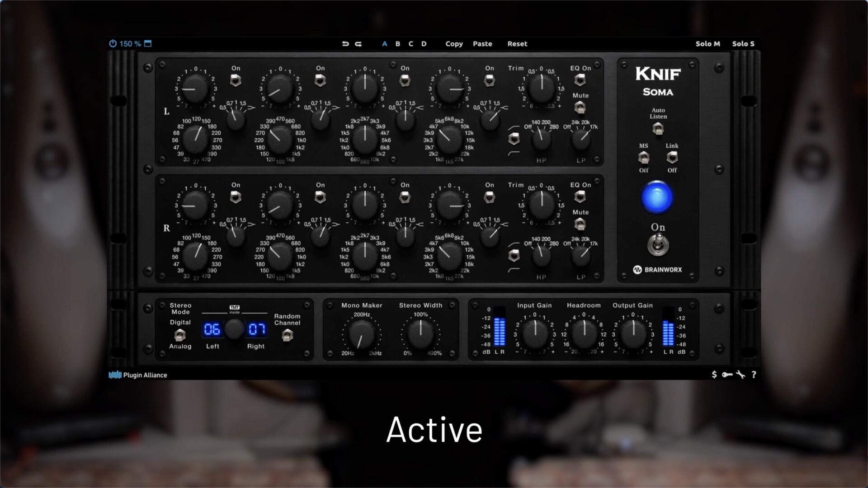Flip the Random Channel switch
The image size is (868, 488).
287,335
